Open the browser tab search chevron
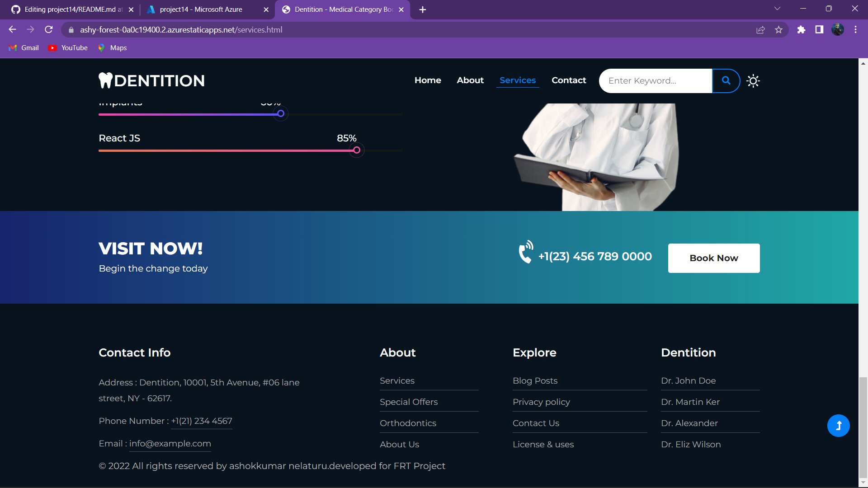The image size is (868, 488). [777, 8]
